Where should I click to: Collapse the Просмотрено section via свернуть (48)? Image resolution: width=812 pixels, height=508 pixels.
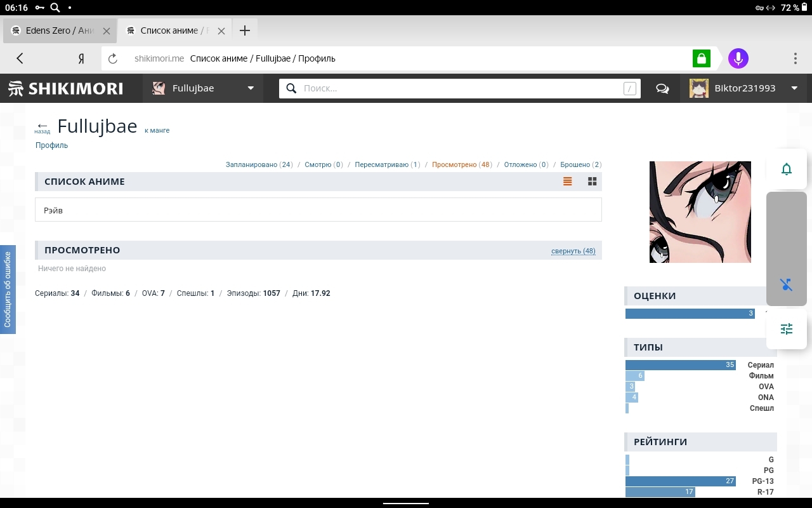[x=573, y=251]
